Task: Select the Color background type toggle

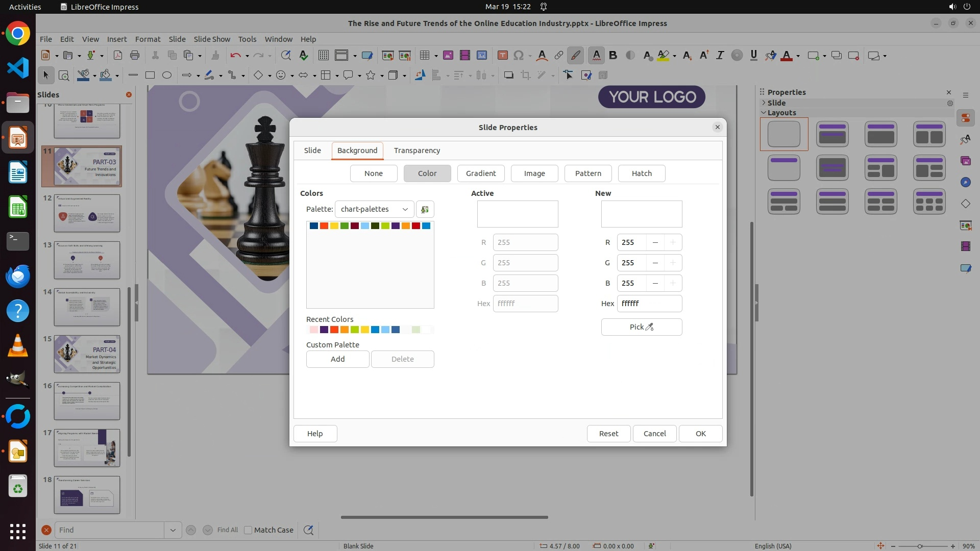Action: click(427, 173)
